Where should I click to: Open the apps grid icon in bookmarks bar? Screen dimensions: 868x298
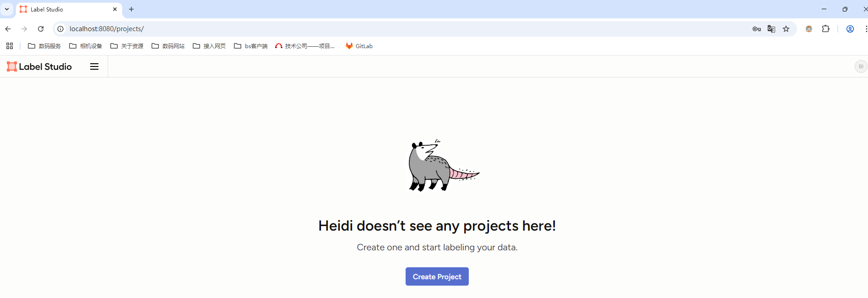click(10, 46)
